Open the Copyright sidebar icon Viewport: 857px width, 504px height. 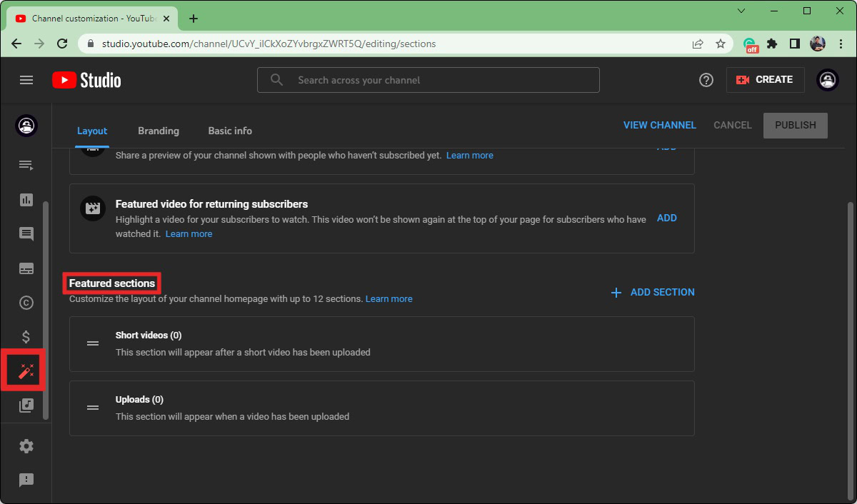point(26,303)
